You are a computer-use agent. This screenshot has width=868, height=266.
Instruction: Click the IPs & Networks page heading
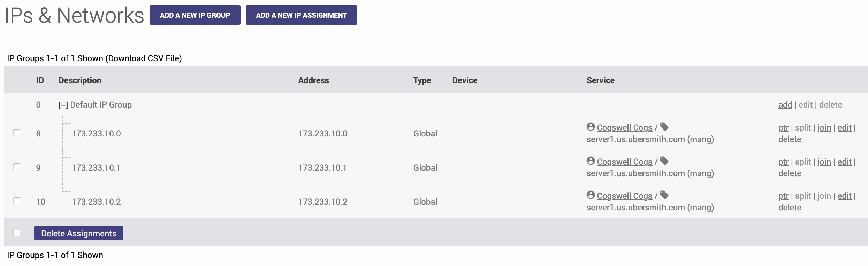coord(74,15)
